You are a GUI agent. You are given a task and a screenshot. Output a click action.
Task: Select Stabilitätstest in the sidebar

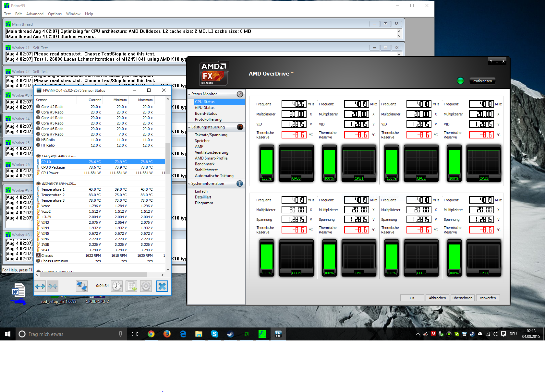[x=206, y=170]
